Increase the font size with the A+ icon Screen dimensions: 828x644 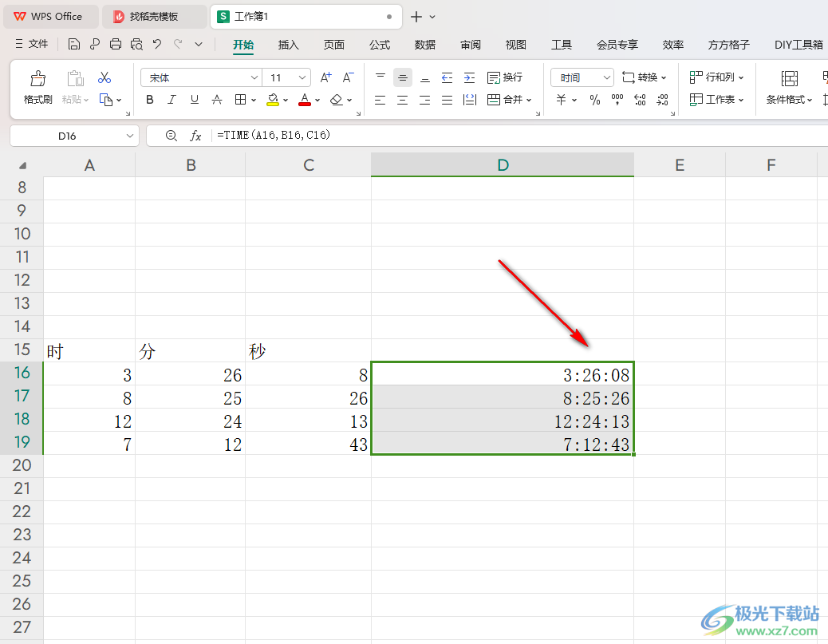click(x=325, y=77)
